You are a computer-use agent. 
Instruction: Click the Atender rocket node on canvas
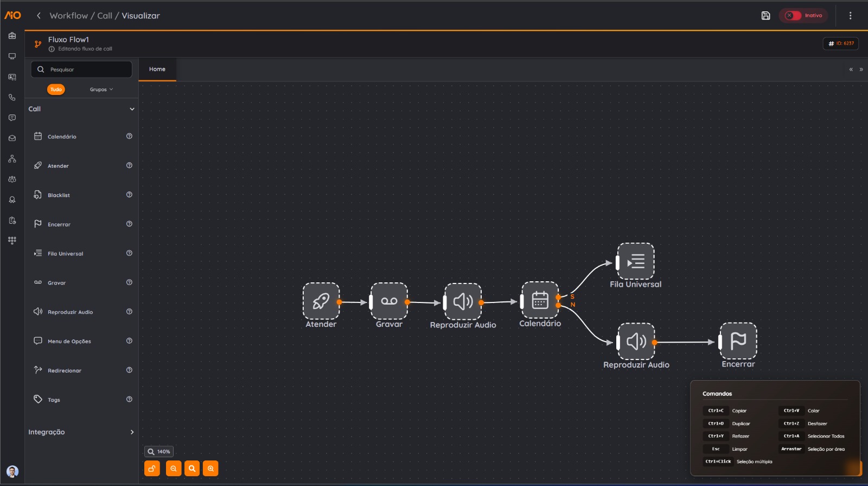[321, 301]
